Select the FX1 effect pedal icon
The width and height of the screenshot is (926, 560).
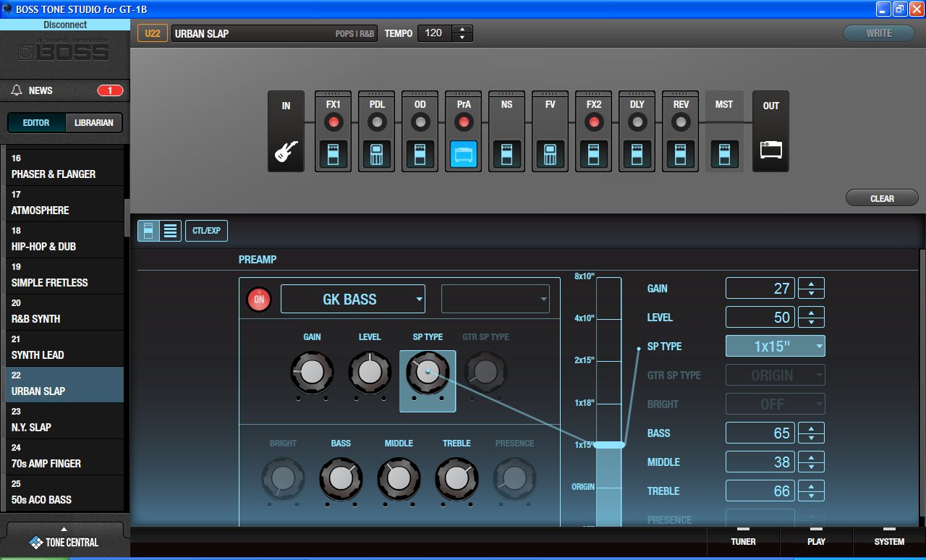[x=334, y=153]
